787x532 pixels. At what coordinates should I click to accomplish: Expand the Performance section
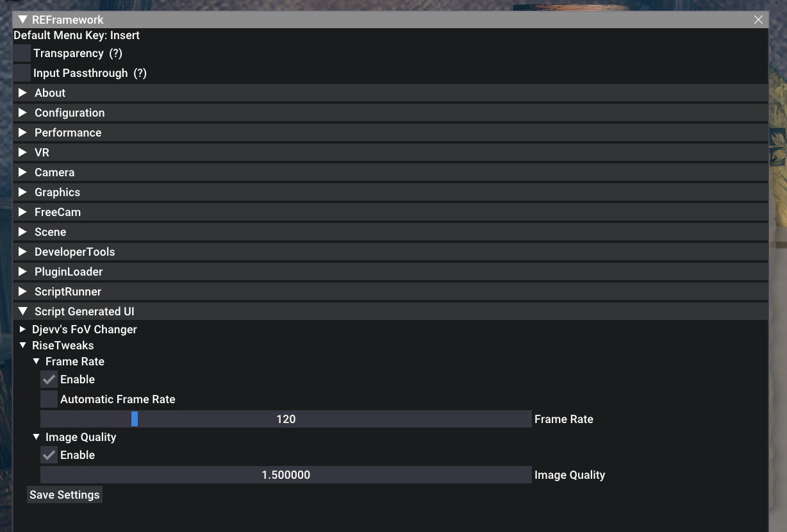pyautogui.click(x=390, y=133)
